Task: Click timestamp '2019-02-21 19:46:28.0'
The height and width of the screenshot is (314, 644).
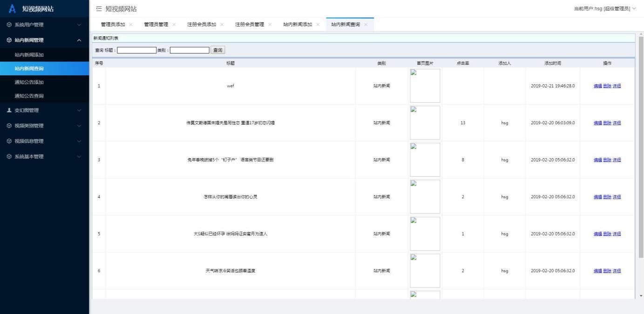Action: (x=553, y=86)
